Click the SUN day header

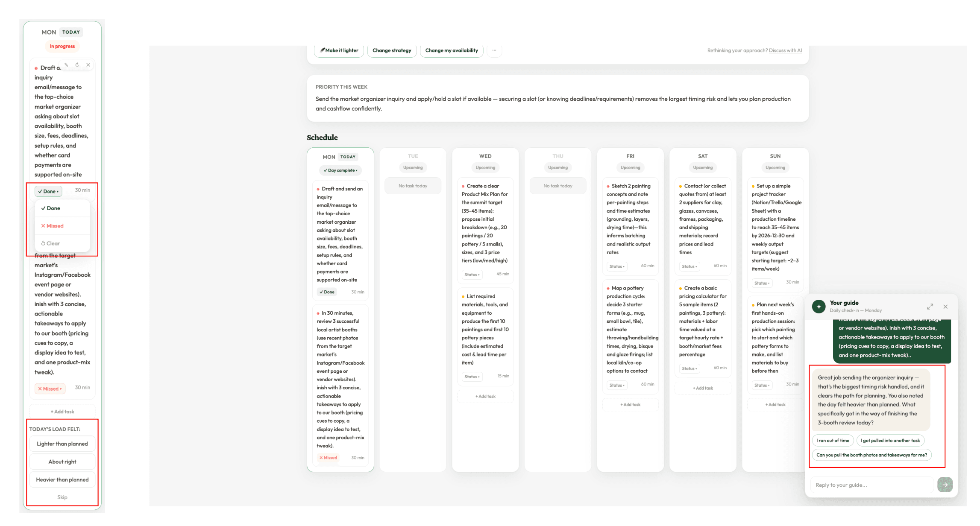(775, 156)
